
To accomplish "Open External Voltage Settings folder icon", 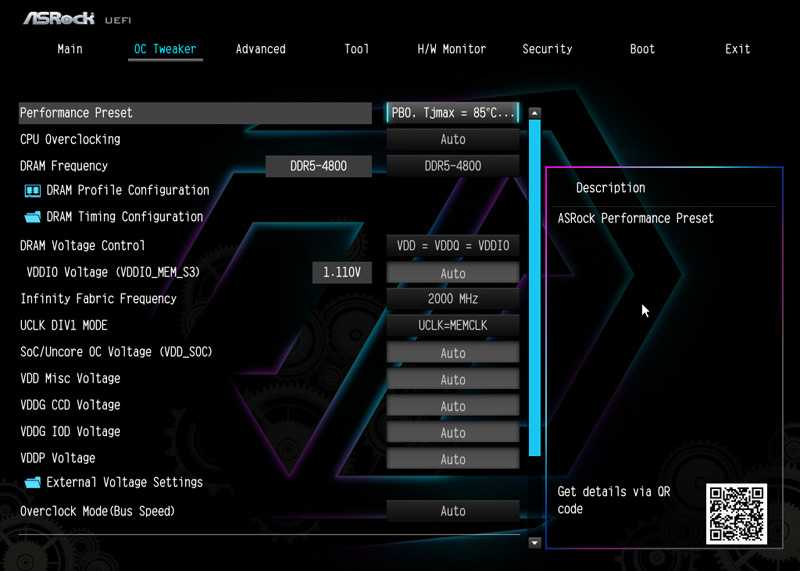I will click(x=33, y=482).
